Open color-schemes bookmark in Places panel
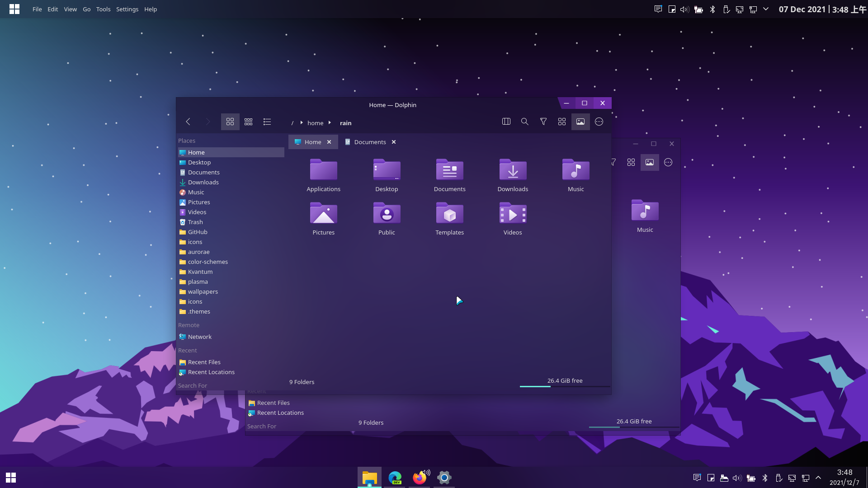 pyautogui.click(x=231, y=262)
